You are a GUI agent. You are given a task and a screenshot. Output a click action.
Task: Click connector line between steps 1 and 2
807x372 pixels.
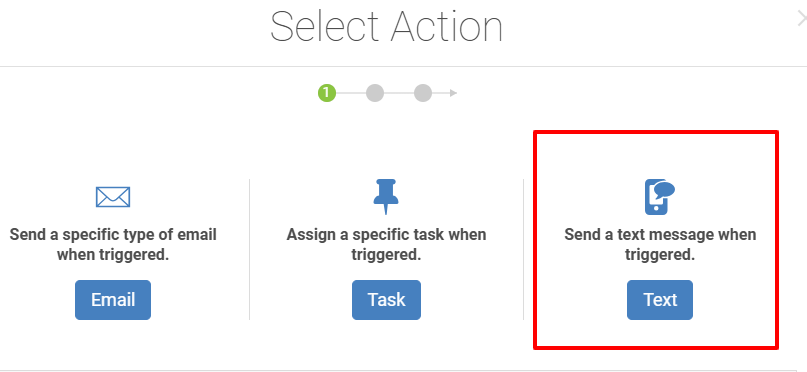[351, 93]
